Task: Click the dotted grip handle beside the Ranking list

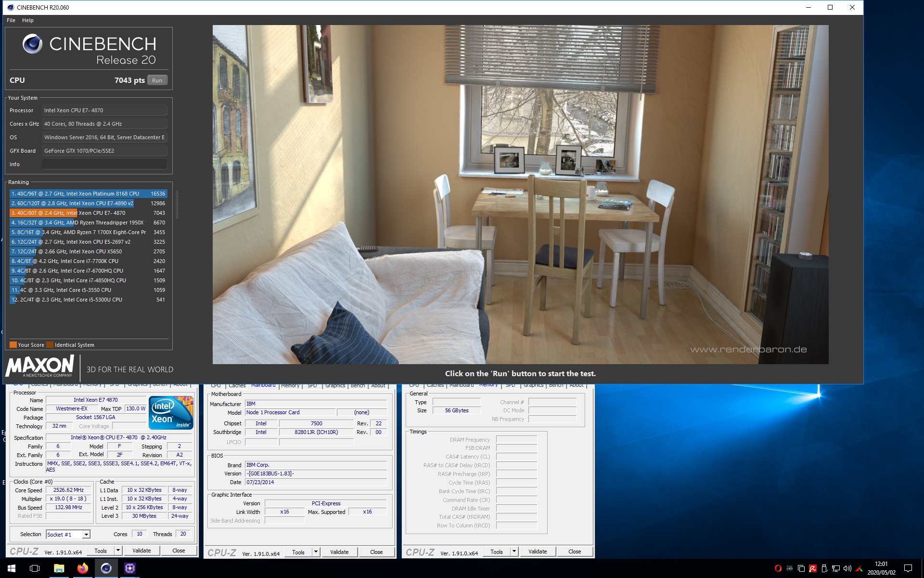Action: click(x=177, y=205)
